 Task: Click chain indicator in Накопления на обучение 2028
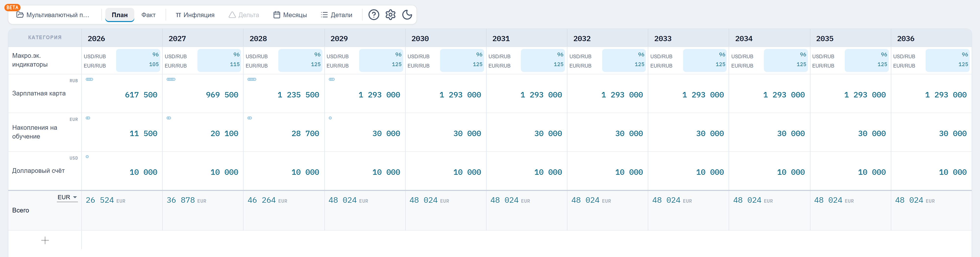tap(250, 118)
